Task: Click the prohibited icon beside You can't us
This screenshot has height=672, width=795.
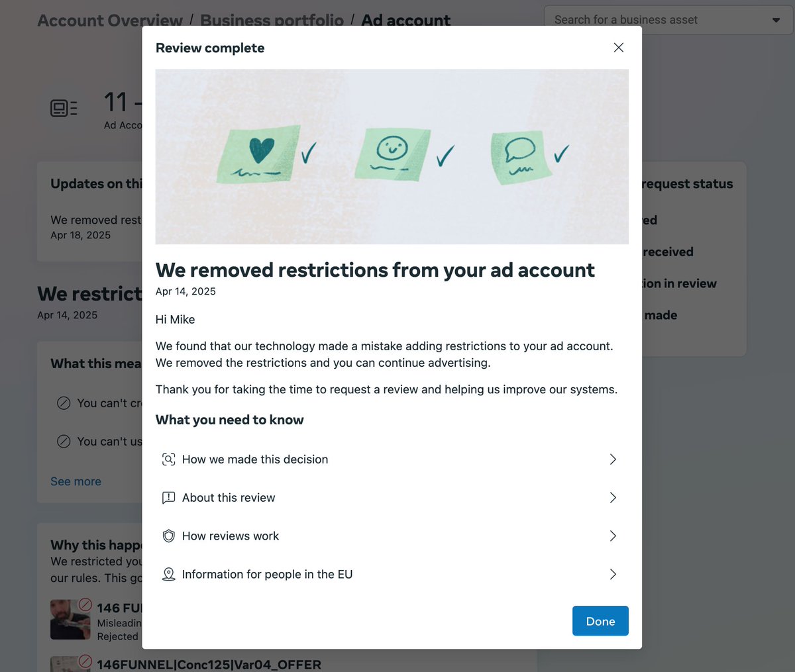Action: click(64, 442)
